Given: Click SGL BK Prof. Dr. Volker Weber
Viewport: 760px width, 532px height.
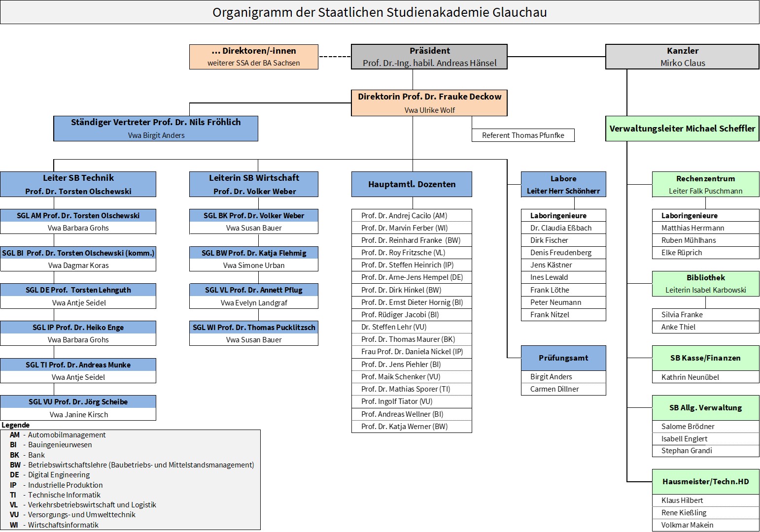Looking at the screenshot, I should tap(254, 215).
